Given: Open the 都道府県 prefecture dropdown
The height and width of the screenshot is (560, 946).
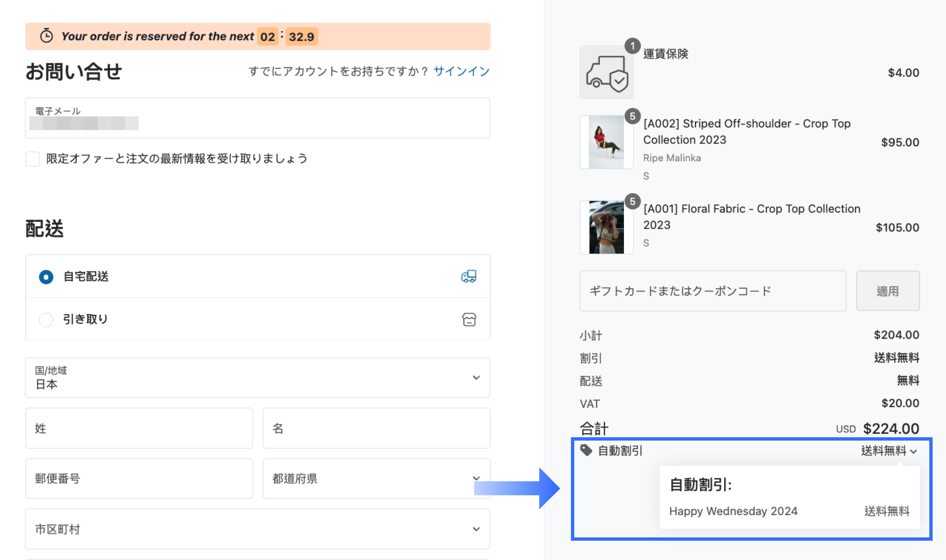Looking at the screenshot, I should coord(377,478).
